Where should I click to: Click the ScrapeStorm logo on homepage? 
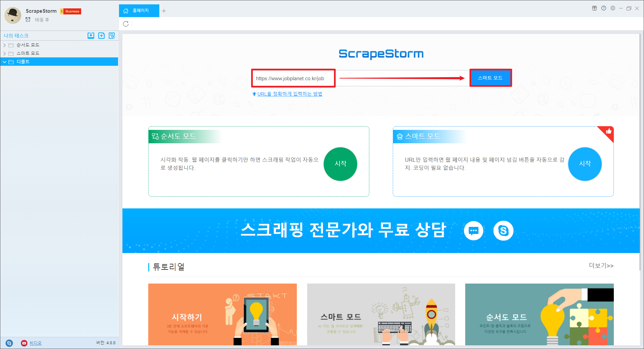point(381,54)
